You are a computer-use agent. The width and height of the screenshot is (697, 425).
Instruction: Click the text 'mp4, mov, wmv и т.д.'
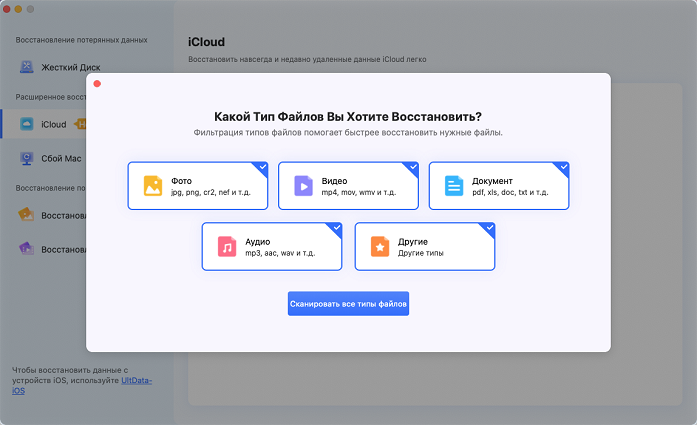click(359, 192)
